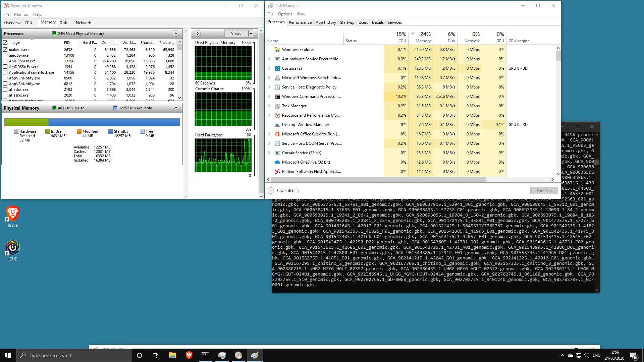644x362 pixels.
Task: Check the AMDRSSrcExt.exe process checkbox
Action: coord(5,67)
